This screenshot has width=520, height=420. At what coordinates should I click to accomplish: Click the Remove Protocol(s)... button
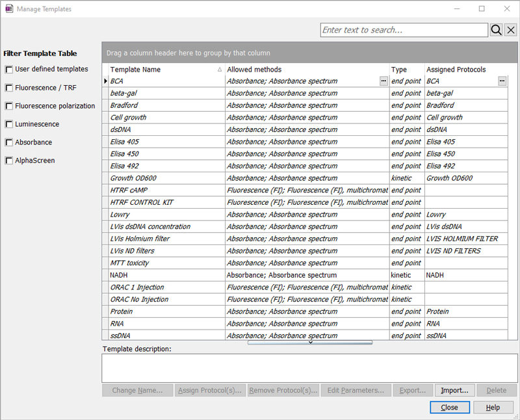pos(283,391)
